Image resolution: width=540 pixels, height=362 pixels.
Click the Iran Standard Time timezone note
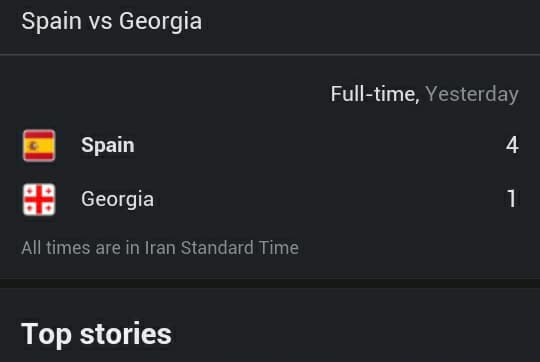pos(160,248)
